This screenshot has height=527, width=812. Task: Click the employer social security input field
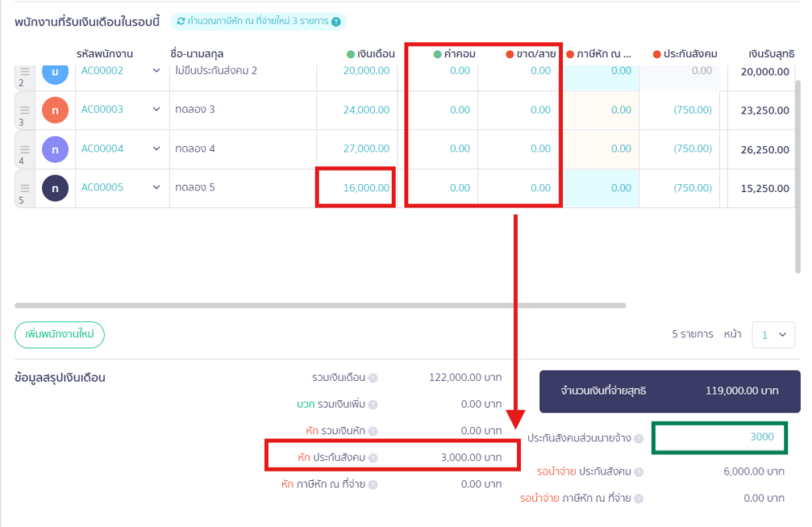tap(719, 437)
